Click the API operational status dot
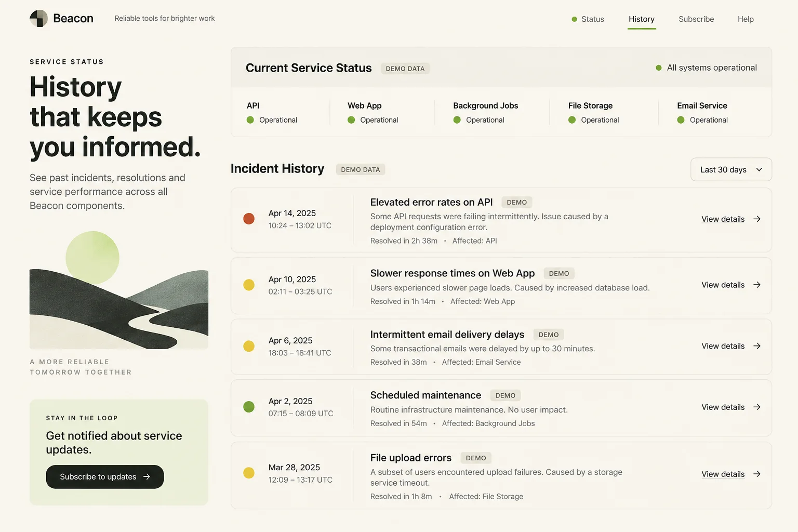This screenshot has height=532, width=798. coord(250,120)
